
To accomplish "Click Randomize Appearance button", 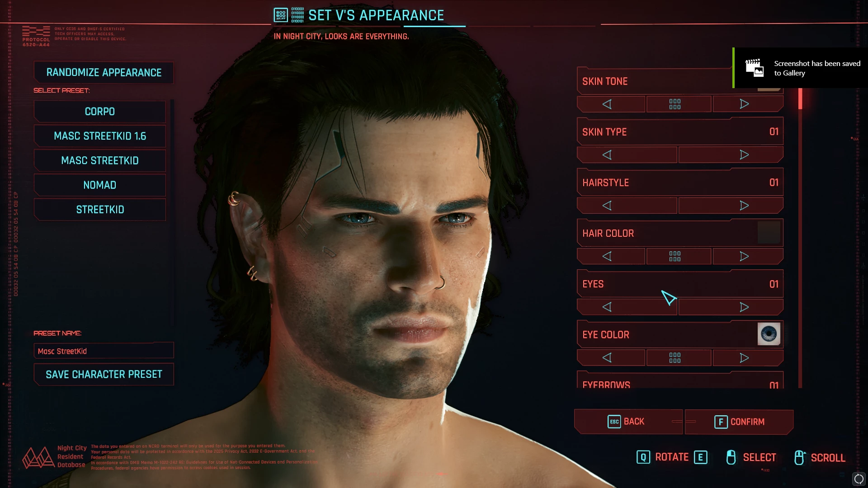I will (x=104, y=73).
